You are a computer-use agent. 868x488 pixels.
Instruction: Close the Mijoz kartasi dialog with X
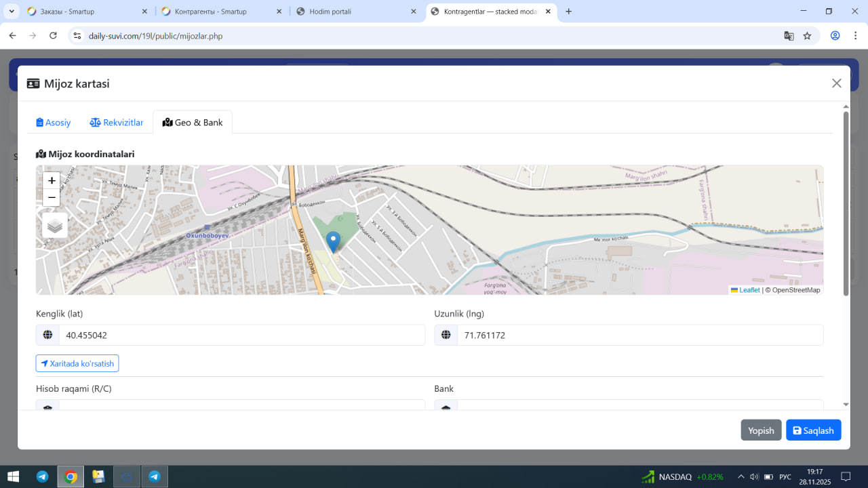(x=836, y=83)
